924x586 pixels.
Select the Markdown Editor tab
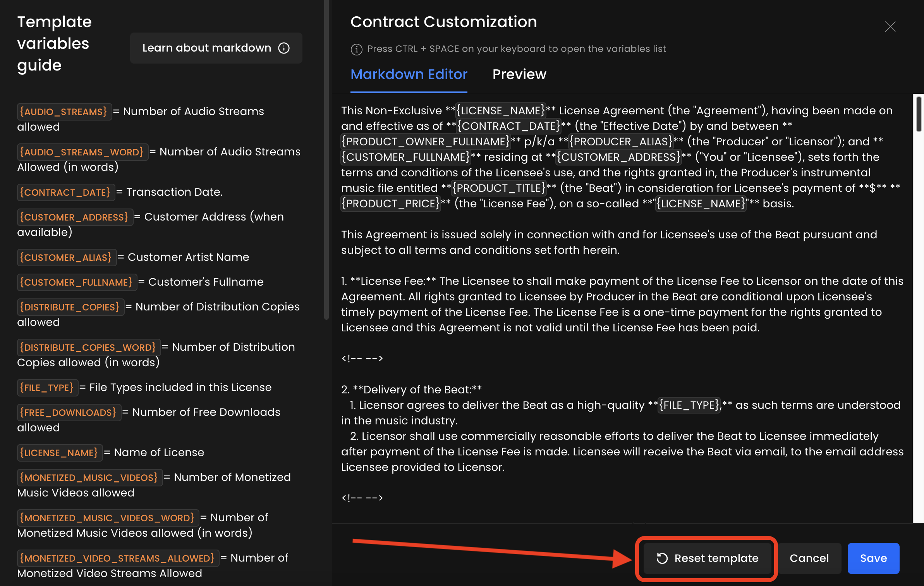click(x=409, y=74)
